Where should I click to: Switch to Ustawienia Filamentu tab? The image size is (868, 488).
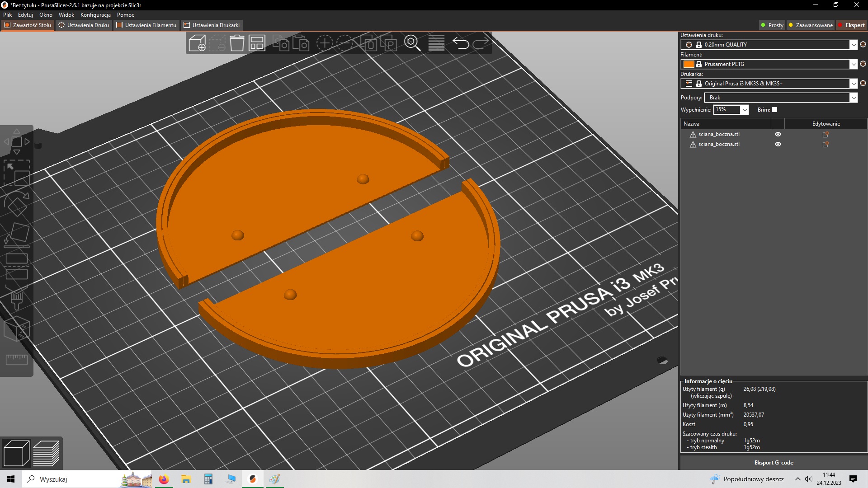(x=146, y=25)
